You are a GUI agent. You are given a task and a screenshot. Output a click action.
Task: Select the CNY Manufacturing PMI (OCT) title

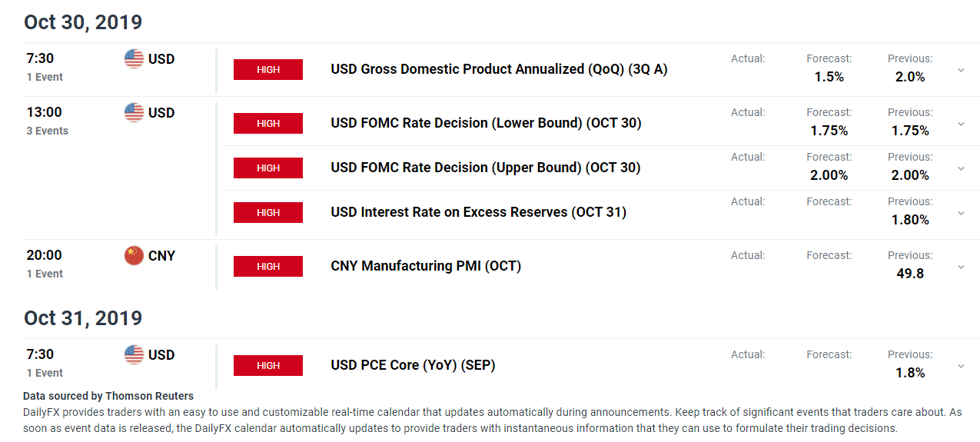426,266
